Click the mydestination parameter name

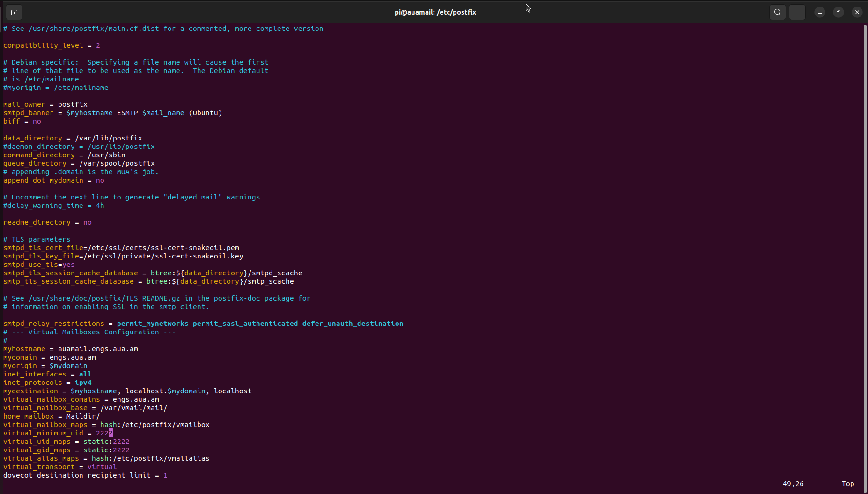[x=30, y=391]
